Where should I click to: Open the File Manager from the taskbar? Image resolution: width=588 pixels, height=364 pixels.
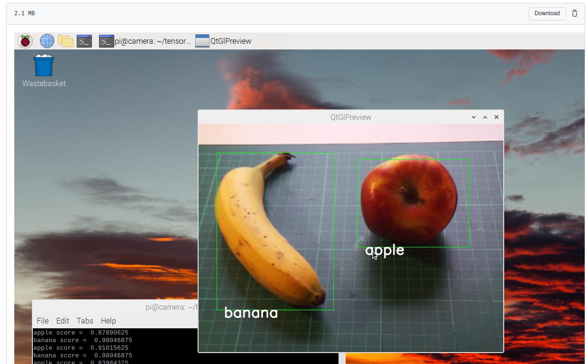(65, 41)
